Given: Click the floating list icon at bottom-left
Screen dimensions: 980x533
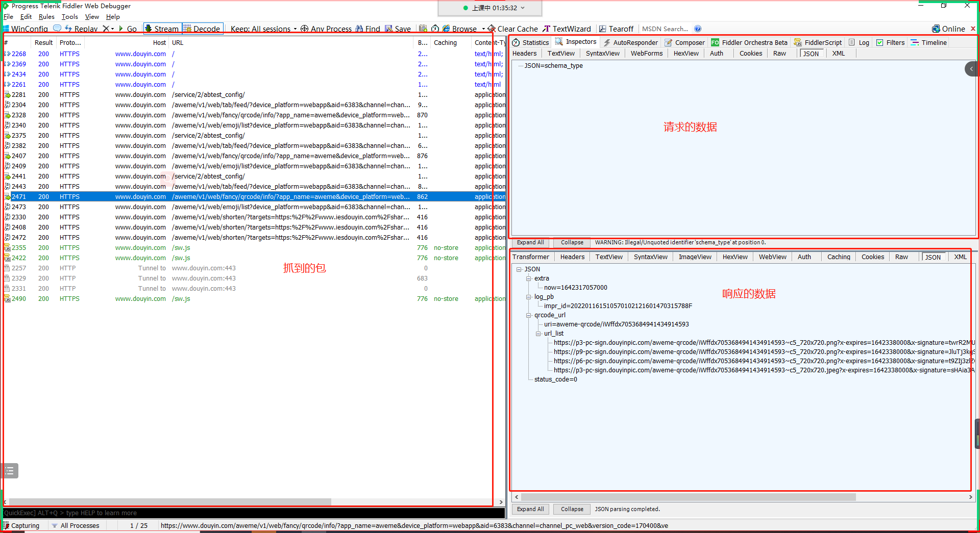Looking at the screenshot, I should (x=9, y=471).
